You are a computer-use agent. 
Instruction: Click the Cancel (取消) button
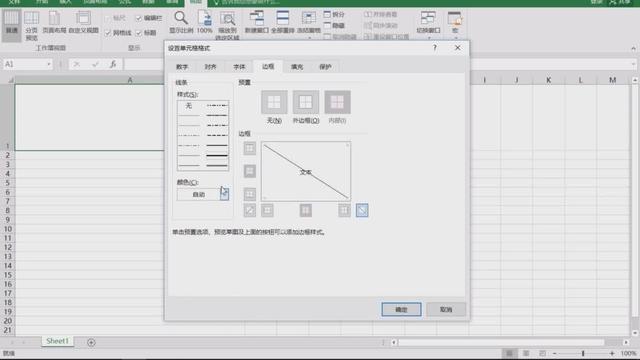(446, 309)
